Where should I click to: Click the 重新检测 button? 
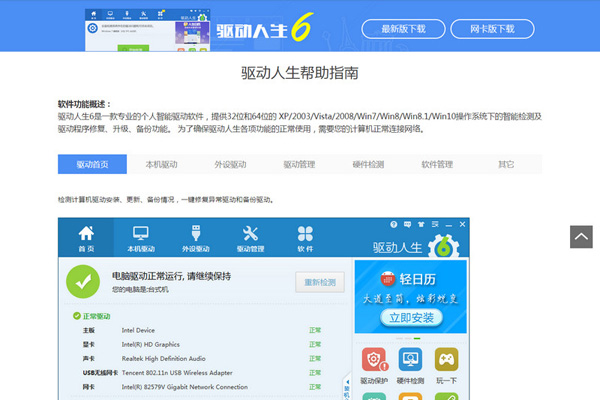tap(320, 282)
